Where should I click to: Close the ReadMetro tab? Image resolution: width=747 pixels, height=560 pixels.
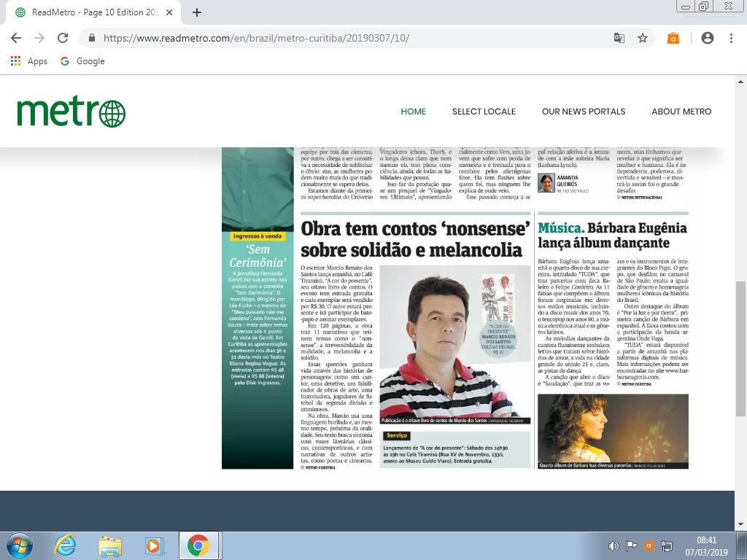(169, 12)
